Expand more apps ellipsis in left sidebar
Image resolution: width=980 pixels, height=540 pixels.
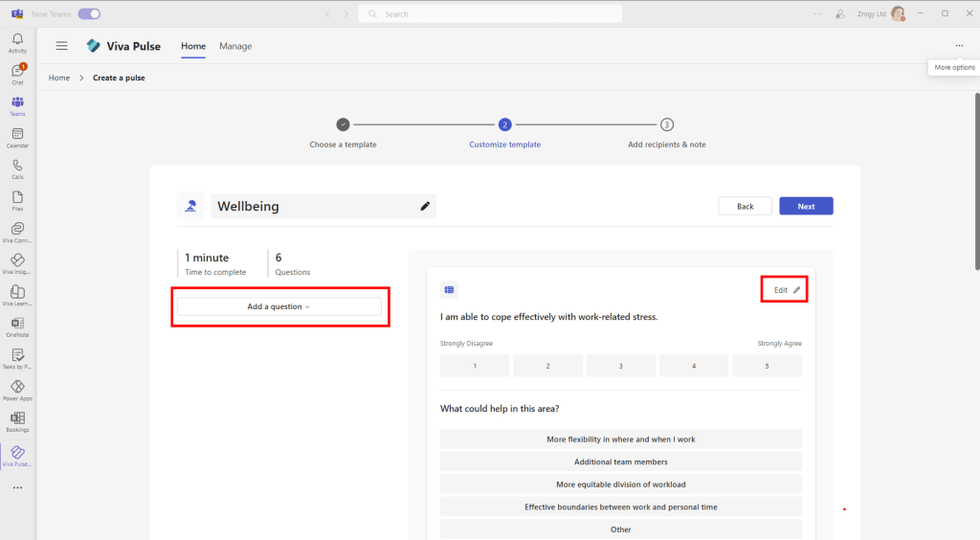click(x=17, y=487)
